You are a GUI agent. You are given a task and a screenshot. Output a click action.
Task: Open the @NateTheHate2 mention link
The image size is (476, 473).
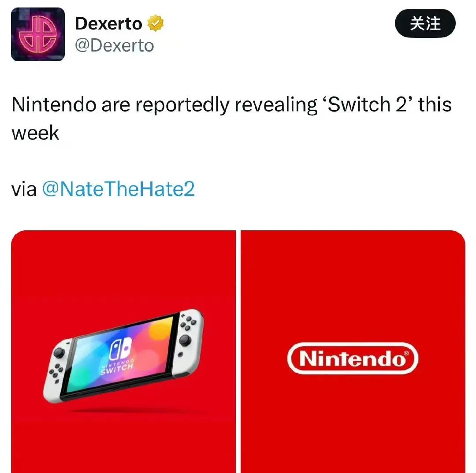119,188
